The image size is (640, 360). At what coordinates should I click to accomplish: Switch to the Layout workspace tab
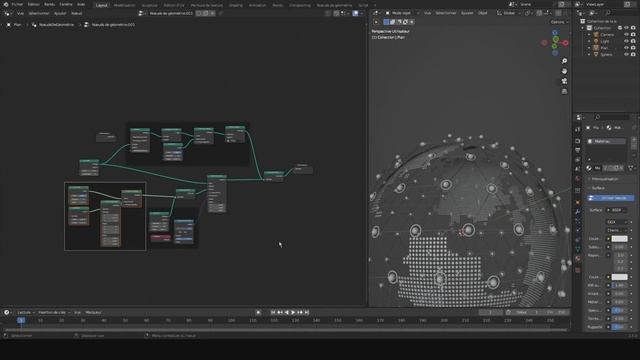click(x=101, y=5)
